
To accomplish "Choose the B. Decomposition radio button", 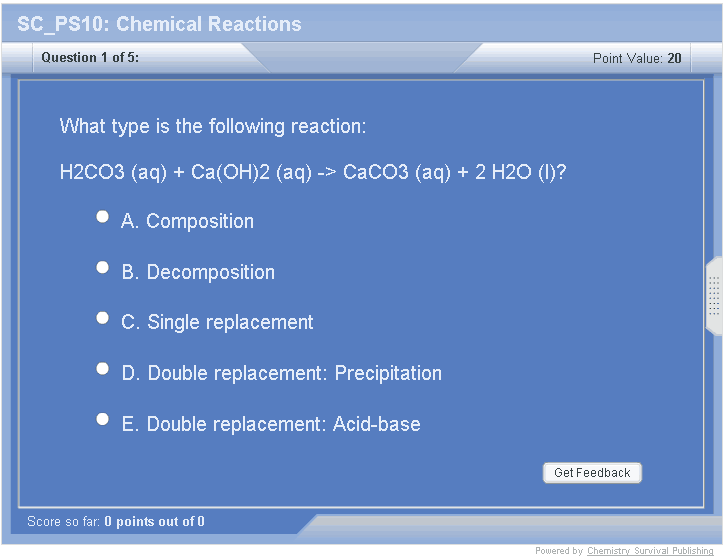I will tap(102, 267).
